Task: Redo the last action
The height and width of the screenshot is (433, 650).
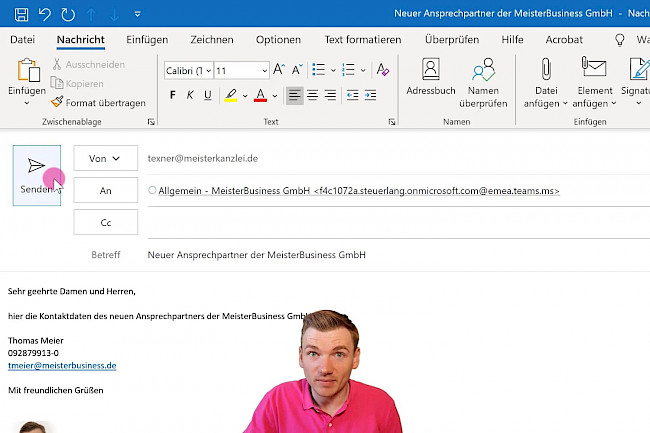Action: 68,15
